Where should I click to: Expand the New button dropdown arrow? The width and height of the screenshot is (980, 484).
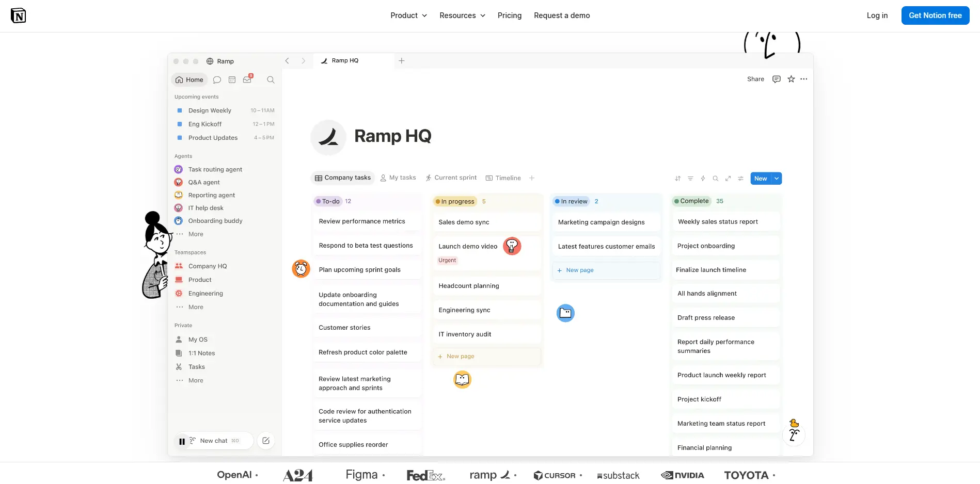(x=777, y=179)
